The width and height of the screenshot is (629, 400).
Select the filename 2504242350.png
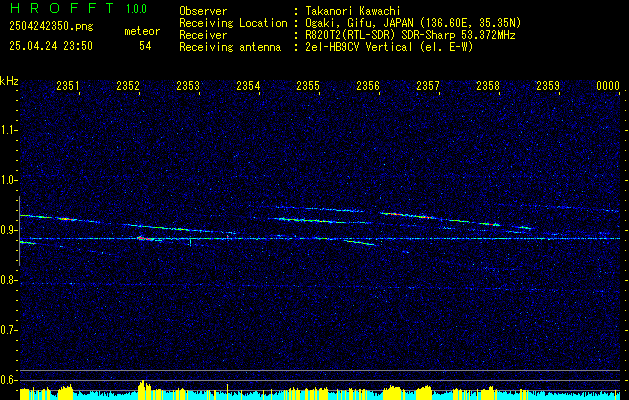click(51, 27)
